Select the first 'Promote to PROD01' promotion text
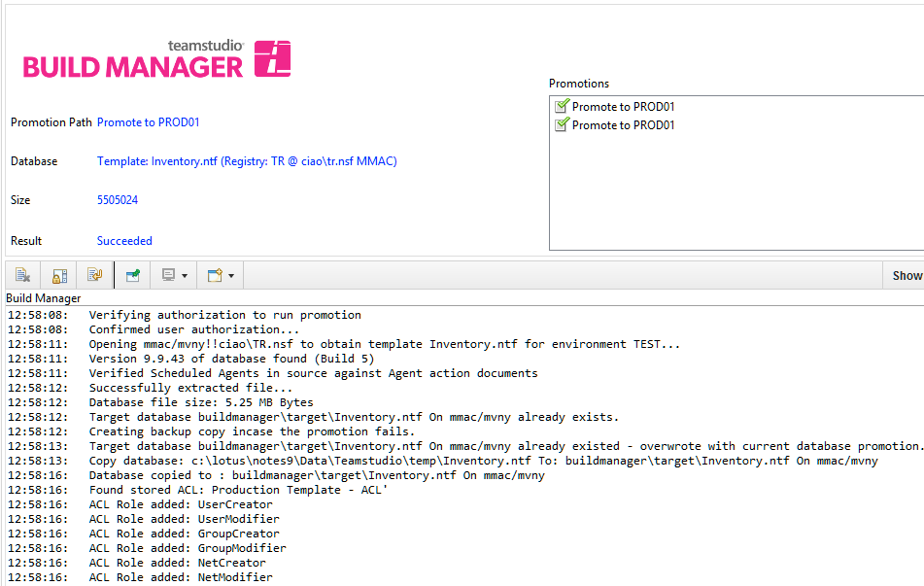Viewport: 924px width, 586px height. coord(624,107)
